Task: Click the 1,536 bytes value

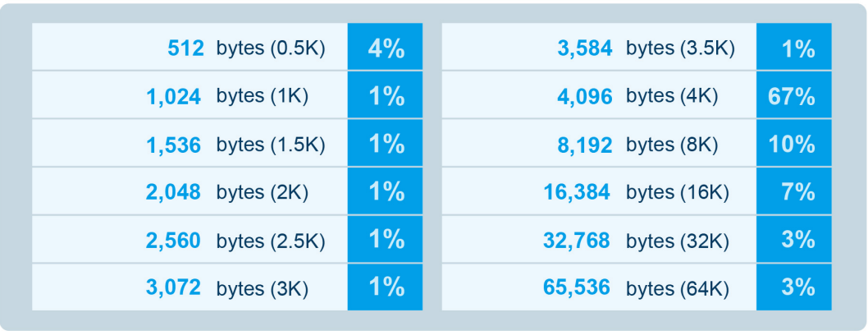Action: click(174, 145)
